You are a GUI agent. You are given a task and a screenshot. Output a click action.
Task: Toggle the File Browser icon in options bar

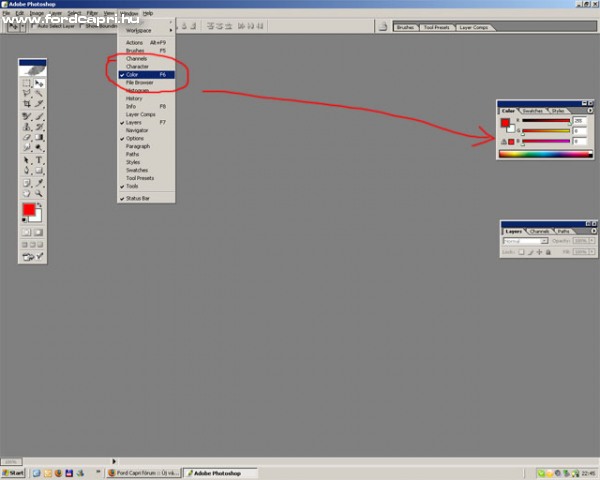tap(383, 26)
